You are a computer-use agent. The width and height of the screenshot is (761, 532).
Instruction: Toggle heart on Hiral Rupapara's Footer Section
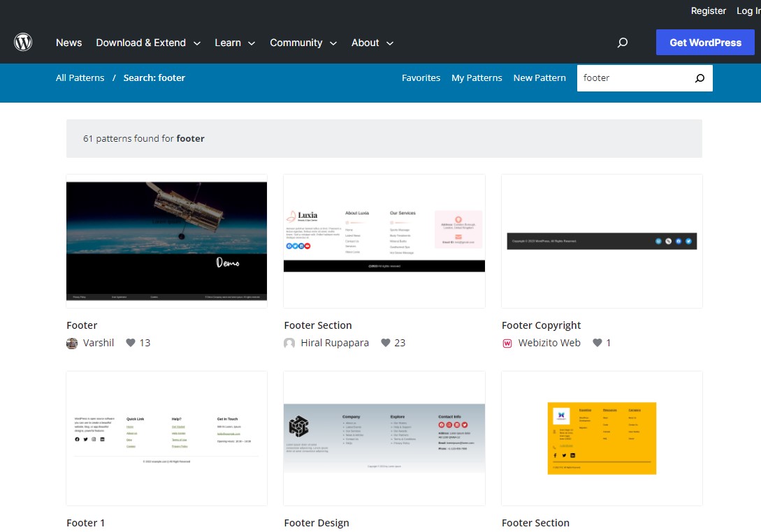[386, 343]
